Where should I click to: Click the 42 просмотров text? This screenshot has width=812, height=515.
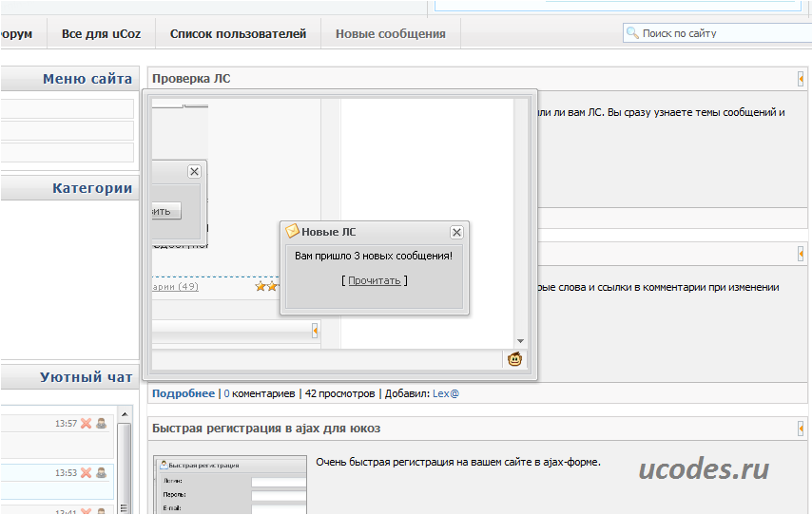tap(339, 393)
